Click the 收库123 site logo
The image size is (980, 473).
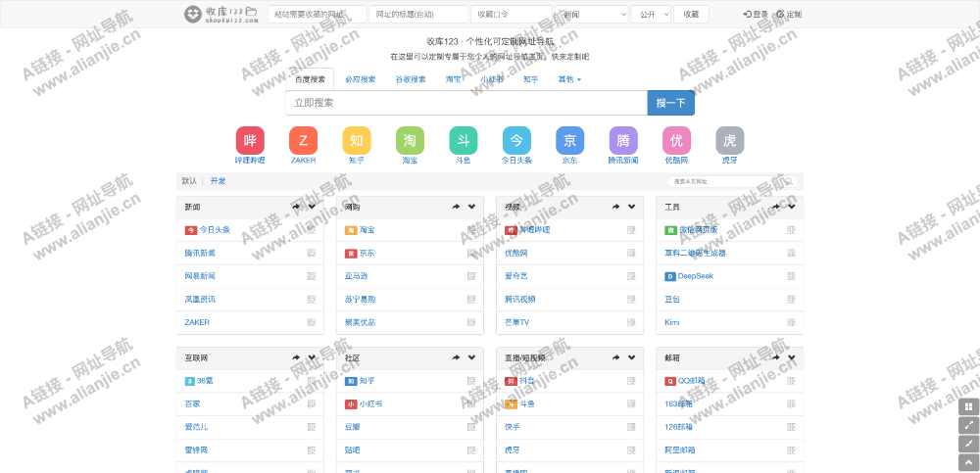221,15
